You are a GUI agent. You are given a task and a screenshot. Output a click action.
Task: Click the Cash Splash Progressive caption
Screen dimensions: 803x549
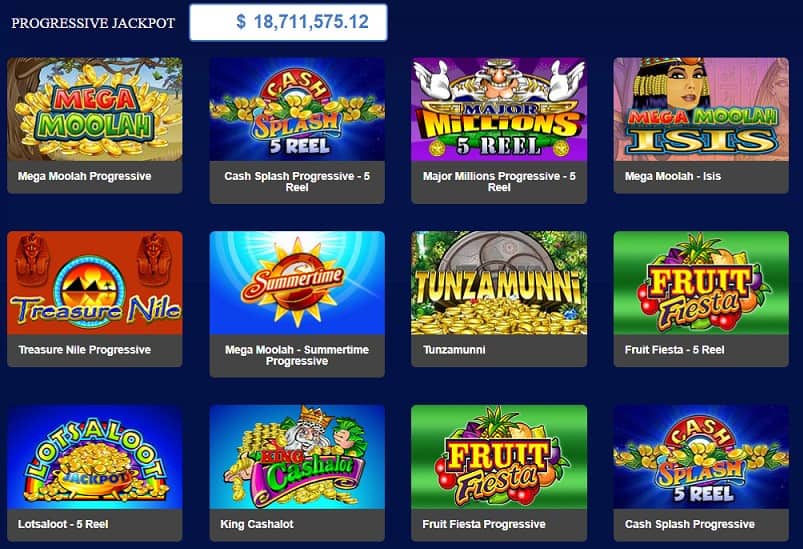689,524
